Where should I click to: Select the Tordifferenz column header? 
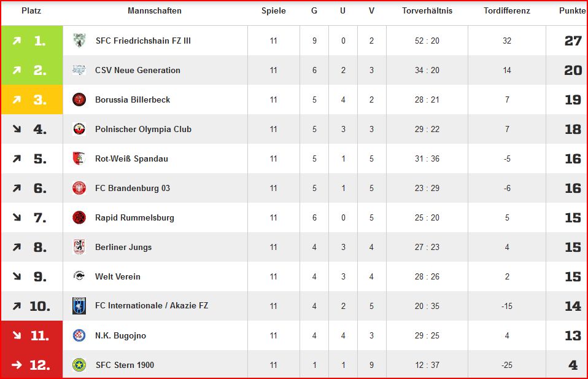506,11
